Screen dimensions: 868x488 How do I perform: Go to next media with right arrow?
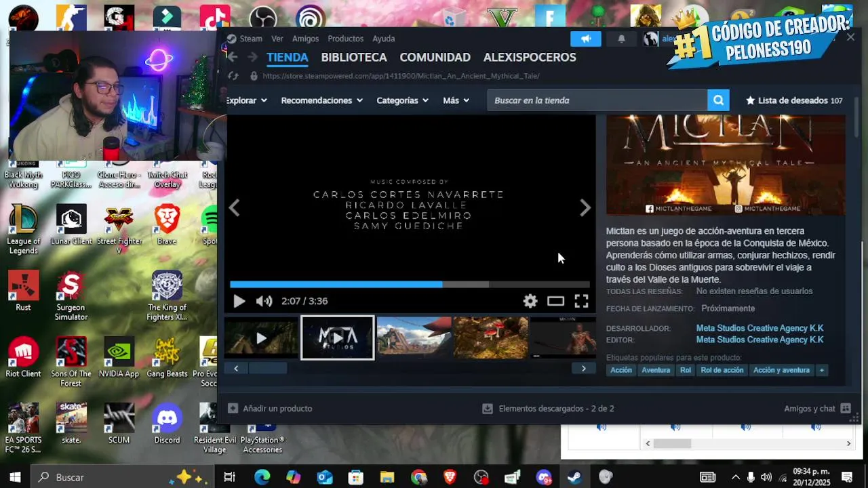tap(585, 208)
